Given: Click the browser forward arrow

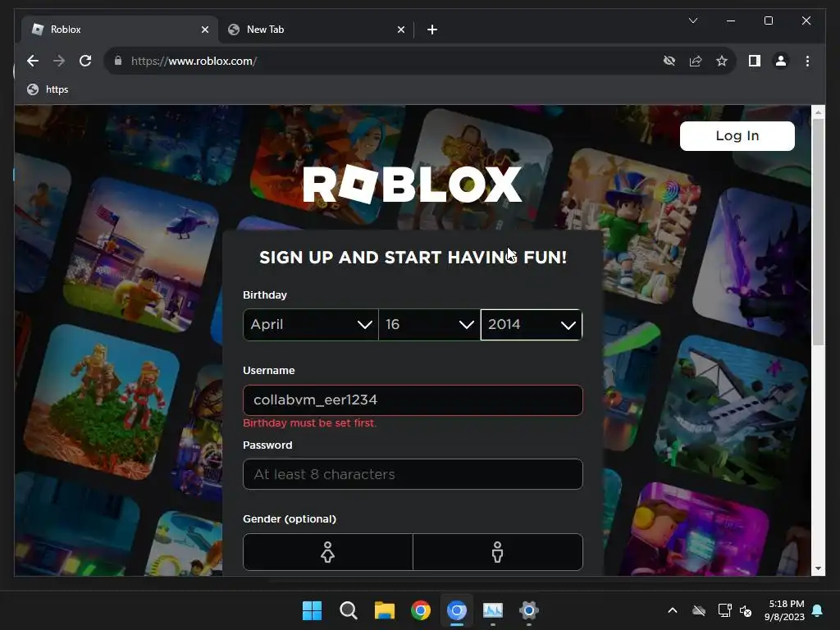Looking at the screenshot, I should tap(59, 61).
